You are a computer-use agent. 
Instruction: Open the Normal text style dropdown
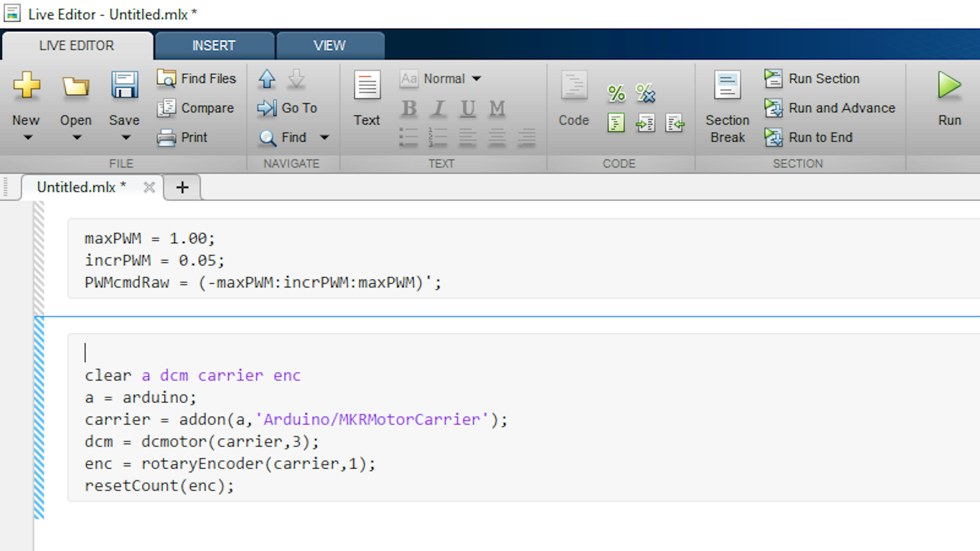pyautogui.click(x=453, y=79)
